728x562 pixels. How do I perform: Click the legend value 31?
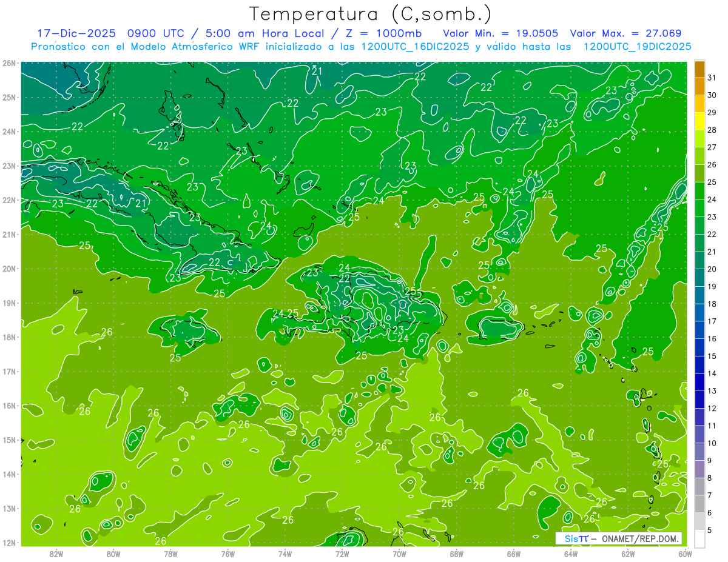pyautogui.click(x=712, y=78)
